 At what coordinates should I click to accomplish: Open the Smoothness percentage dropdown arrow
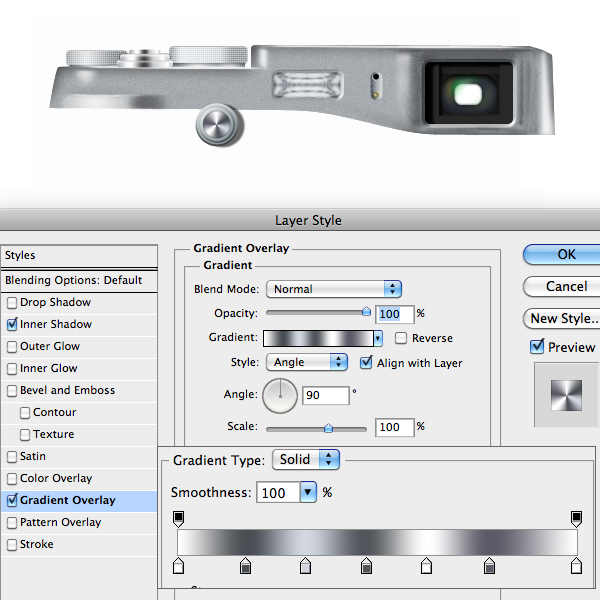pos(308,492)
